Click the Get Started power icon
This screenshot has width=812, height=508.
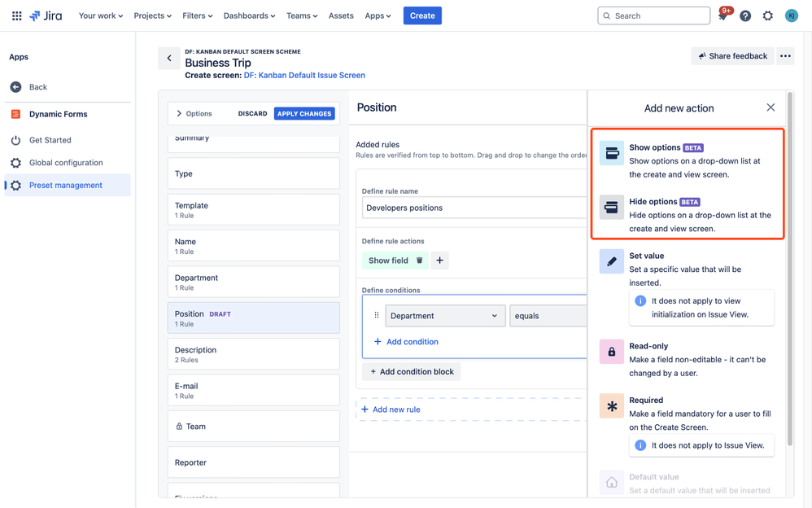[16, 140]
